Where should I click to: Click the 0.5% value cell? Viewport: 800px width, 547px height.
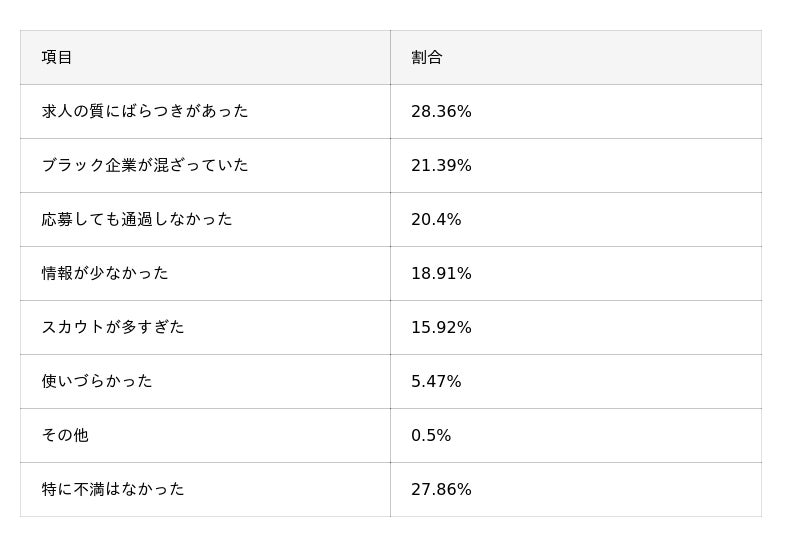click(431, 436)
